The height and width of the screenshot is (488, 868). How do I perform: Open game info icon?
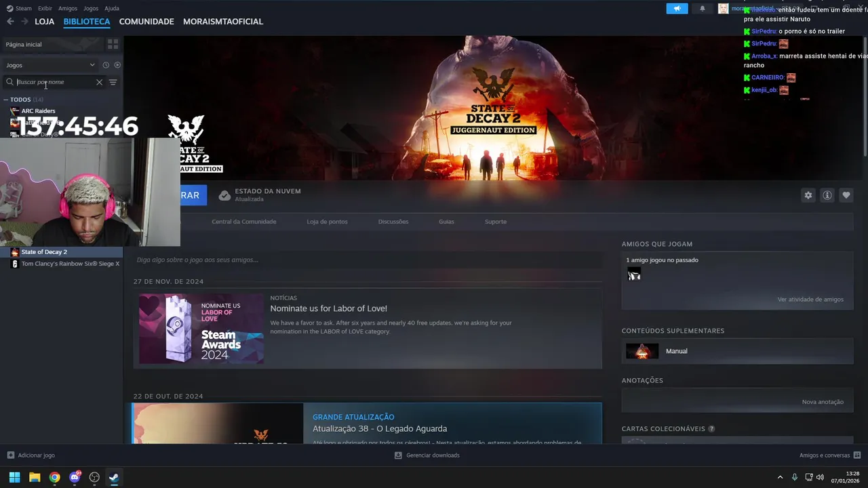click(x=827, y=195)
